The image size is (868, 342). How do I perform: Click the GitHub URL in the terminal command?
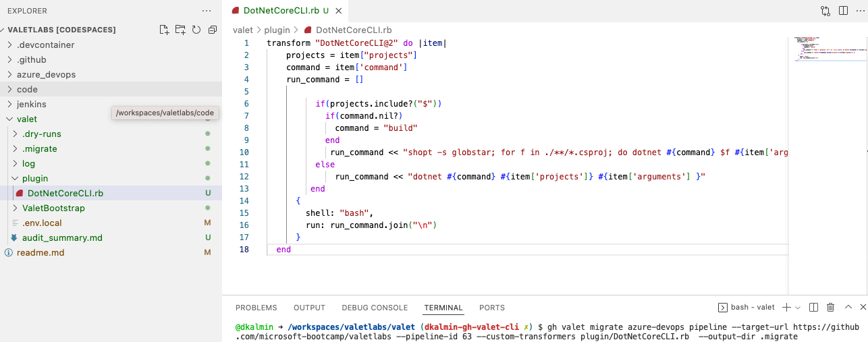point(547,332)
